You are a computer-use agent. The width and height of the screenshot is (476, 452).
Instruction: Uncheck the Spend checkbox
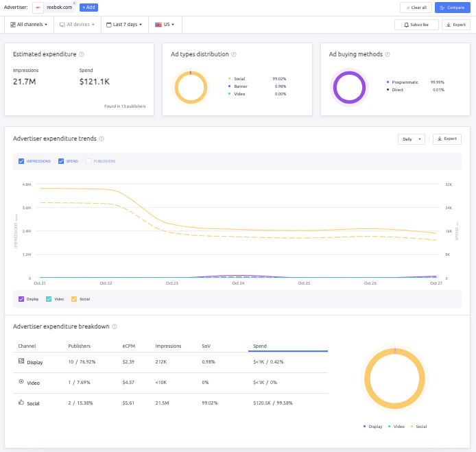[x=61, y=161]
